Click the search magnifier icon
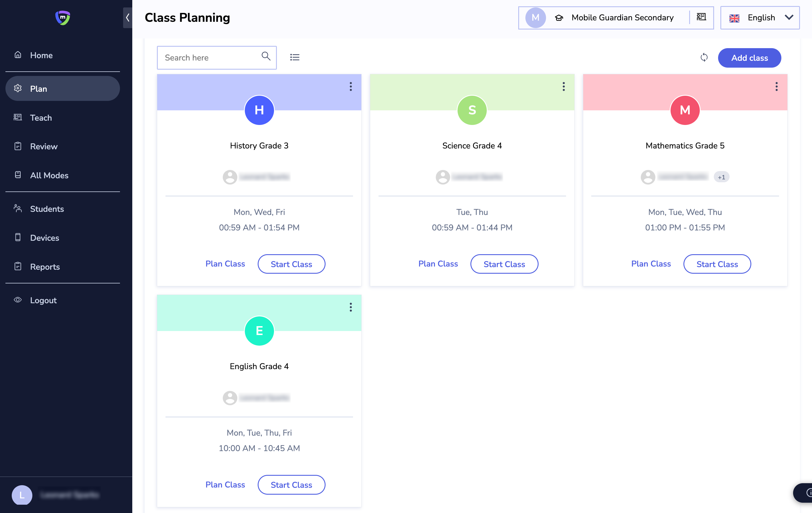Image resolution: width=812 pixels, height=513 pixels. 266,56
